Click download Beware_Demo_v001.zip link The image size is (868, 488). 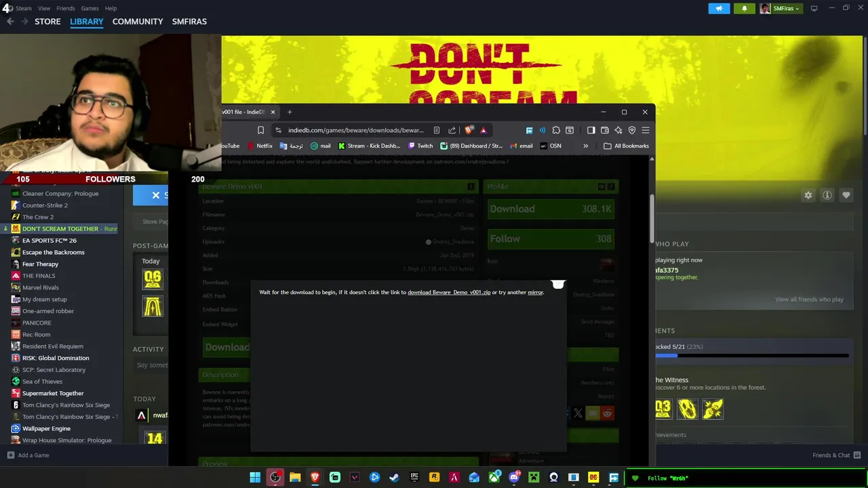(x=449, y=292)
